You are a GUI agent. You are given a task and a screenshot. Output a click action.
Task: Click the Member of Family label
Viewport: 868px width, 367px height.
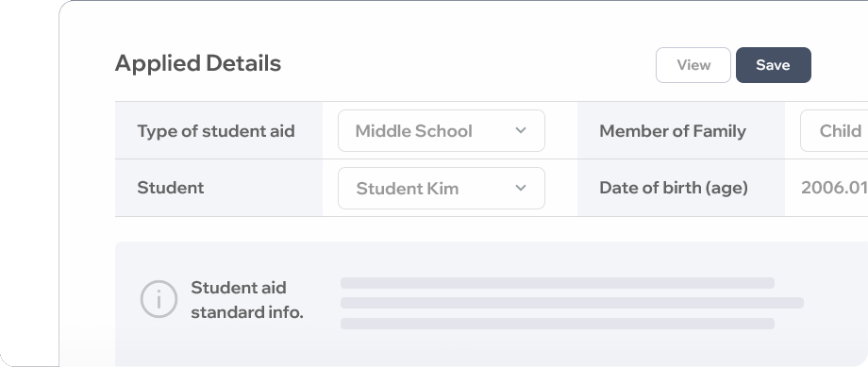pyautogui.click(x=673, y=131)
